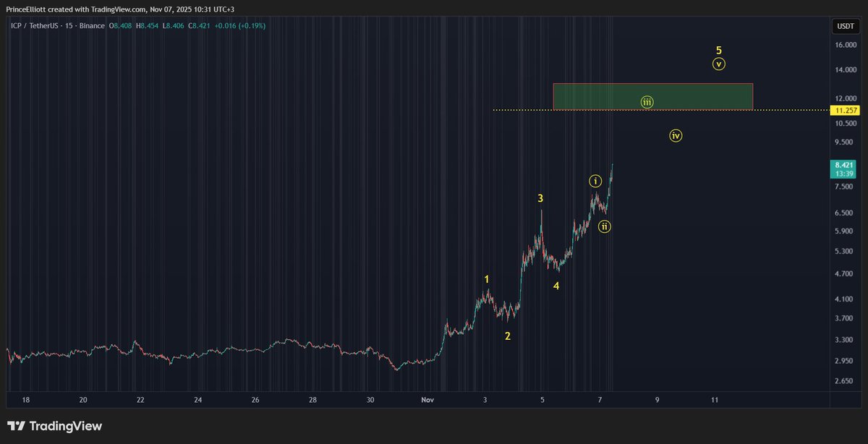
Task: Click the 20 date on the time axis
Action: click(83, 399)
